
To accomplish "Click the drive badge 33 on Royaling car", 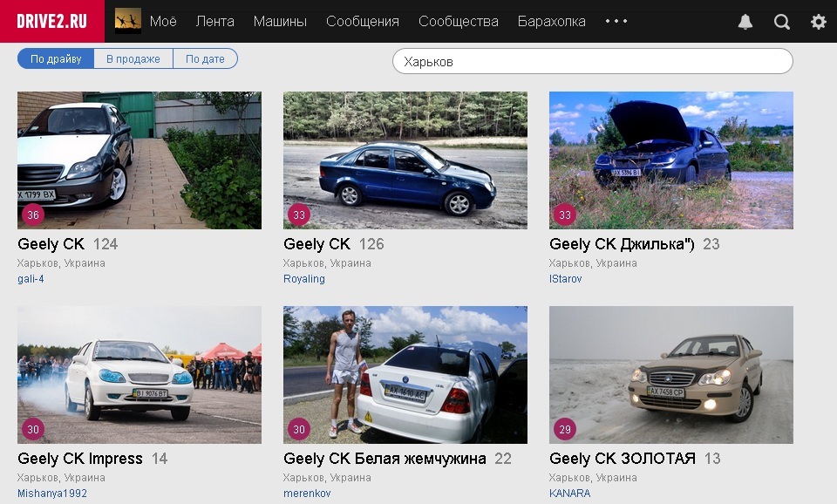I will click(299, 215).
